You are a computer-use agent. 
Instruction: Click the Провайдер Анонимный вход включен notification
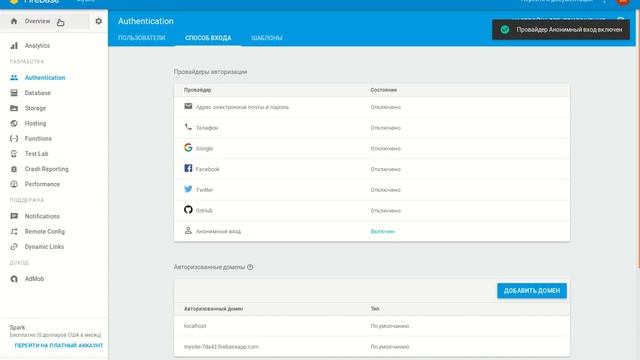(x=561, y=29)
